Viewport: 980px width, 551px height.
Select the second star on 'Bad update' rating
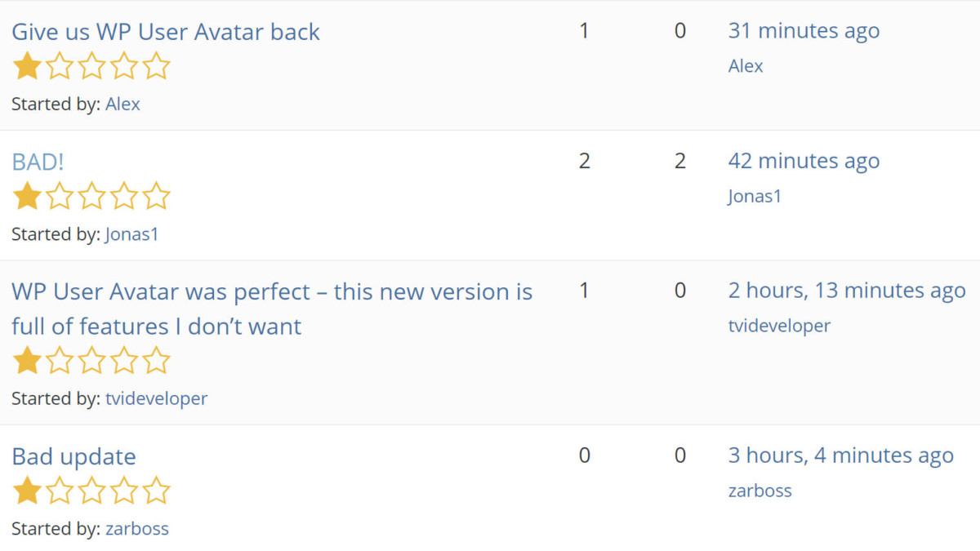click(x=59, y=490)
